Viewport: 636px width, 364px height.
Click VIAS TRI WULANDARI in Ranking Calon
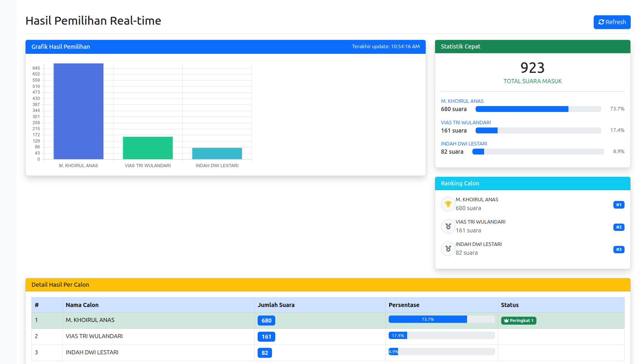481,222
